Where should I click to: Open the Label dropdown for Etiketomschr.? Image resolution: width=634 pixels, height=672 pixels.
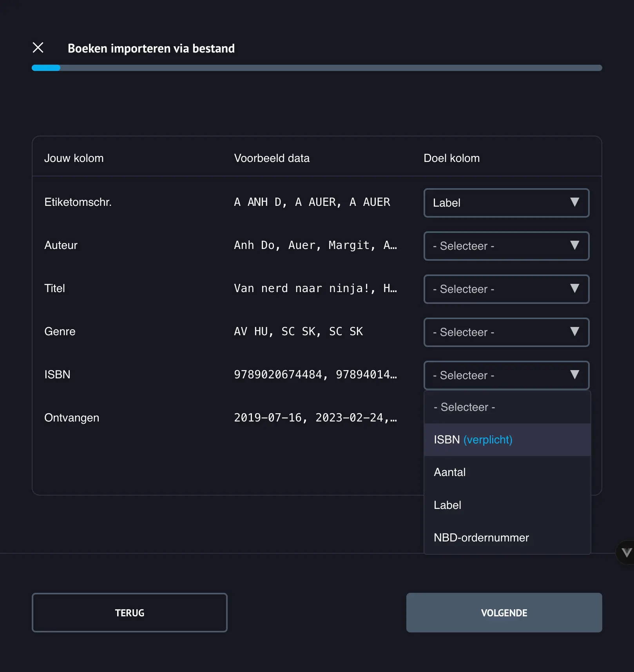click(506, 203)
